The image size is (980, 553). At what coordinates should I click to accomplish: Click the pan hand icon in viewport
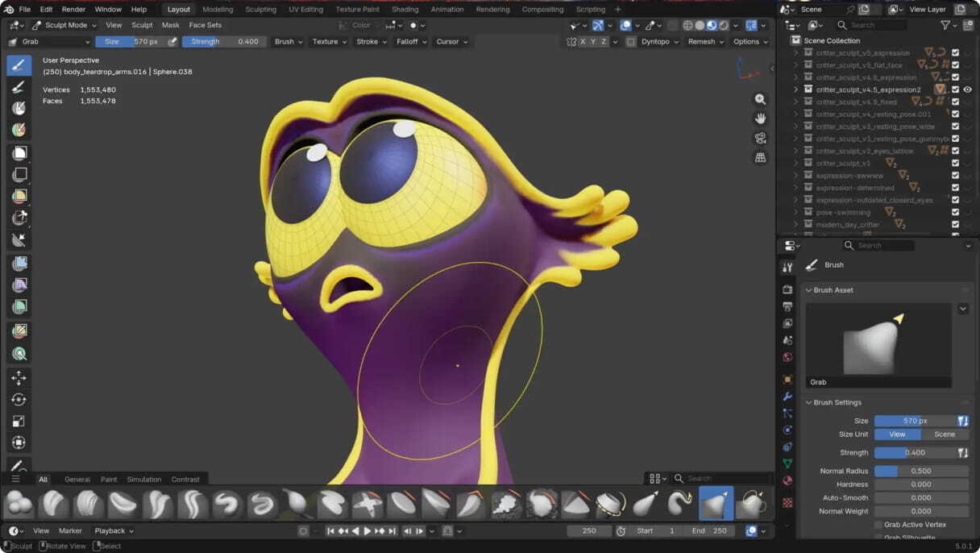pos(760,118)
